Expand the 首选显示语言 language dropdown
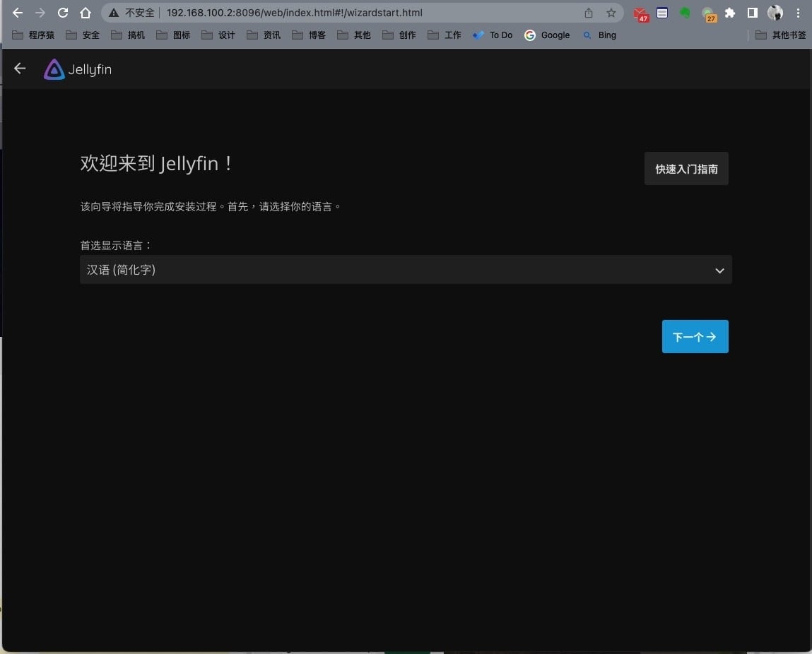This screenshot has width=812, height=654. 406,270
